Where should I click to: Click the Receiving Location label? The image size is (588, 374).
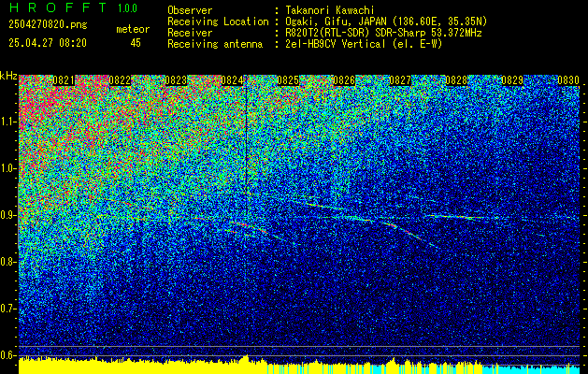pos(218,22)
